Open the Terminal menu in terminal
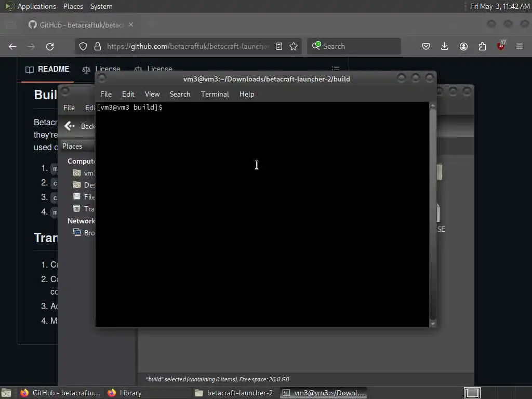Screen dimensions: 532x399 point(215,95)
